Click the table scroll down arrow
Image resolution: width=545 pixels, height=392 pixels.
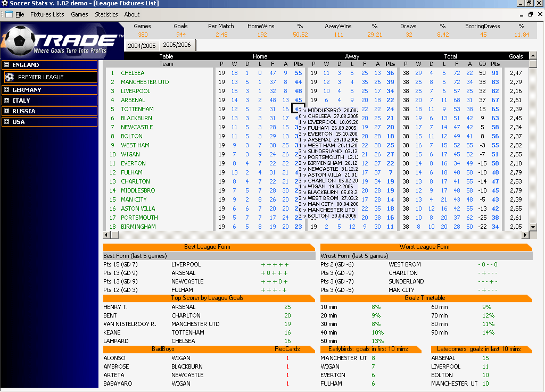533,227
